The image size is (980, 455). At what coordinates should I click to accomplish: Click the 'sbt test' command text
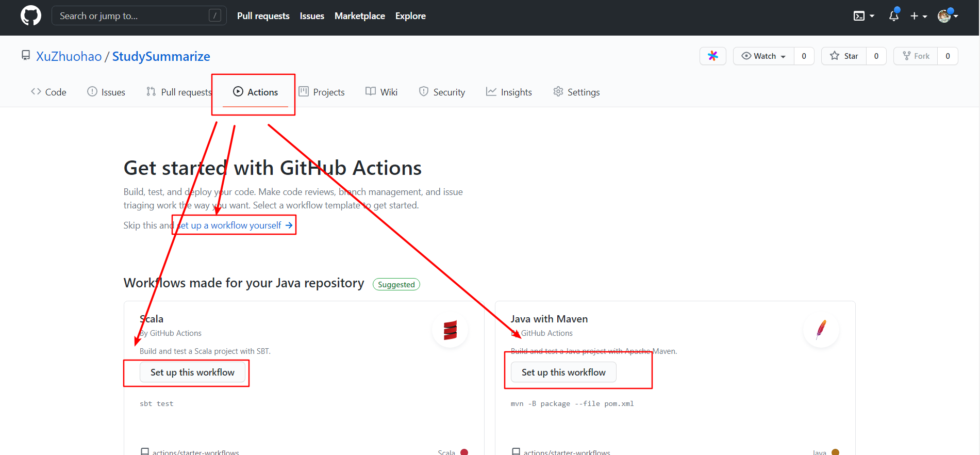(x=157, y=404)
